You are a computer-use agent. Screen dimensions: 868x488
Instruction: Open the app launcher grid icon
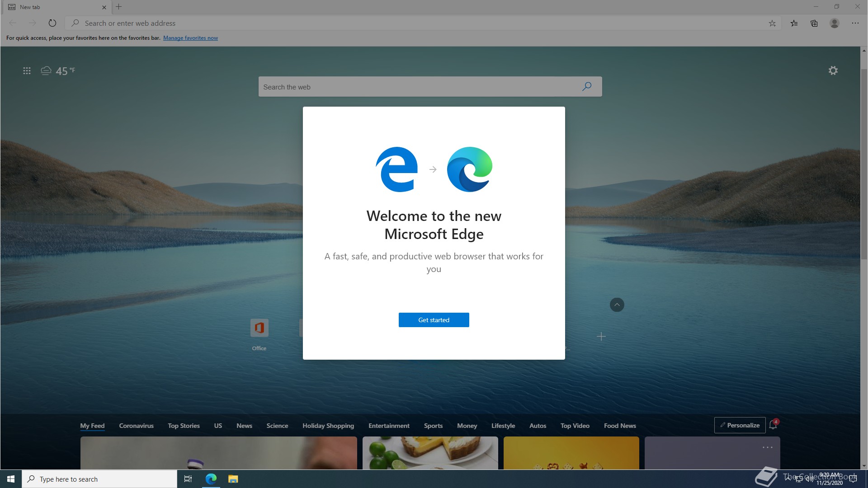pos(27,70)
